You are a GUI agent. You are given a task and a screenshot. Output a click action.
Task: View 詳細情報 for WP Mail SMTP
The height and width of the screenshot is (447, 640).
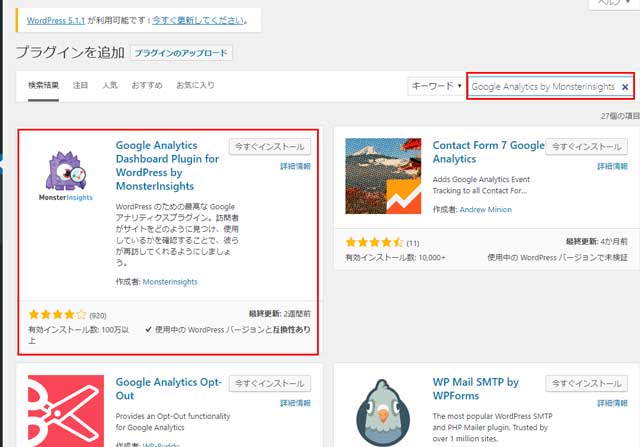pyautogui.click(x=612, y=403)
